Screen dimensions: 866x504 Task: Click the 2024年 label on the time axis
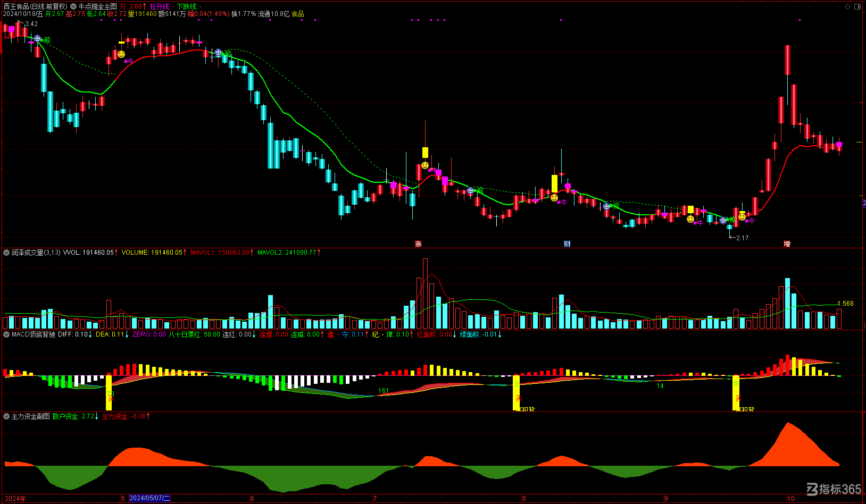click(x=15, y=499)
